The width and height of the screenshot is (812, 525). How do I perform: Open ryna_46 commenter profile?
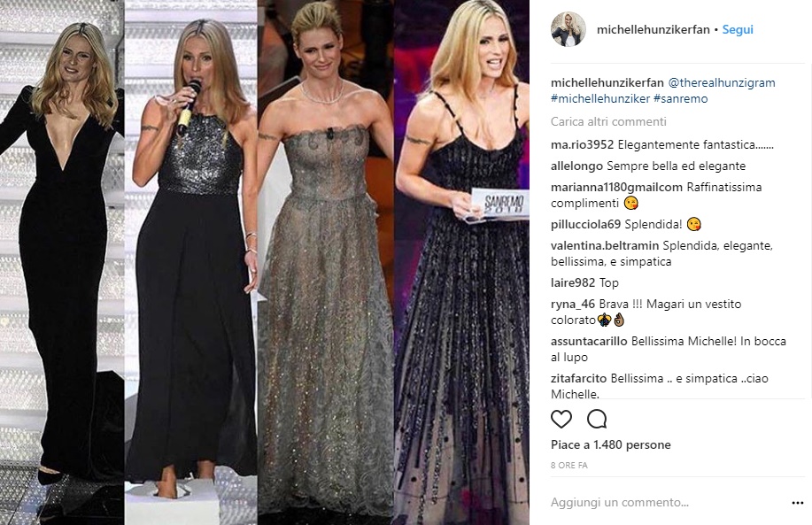(x=573, y=304)
